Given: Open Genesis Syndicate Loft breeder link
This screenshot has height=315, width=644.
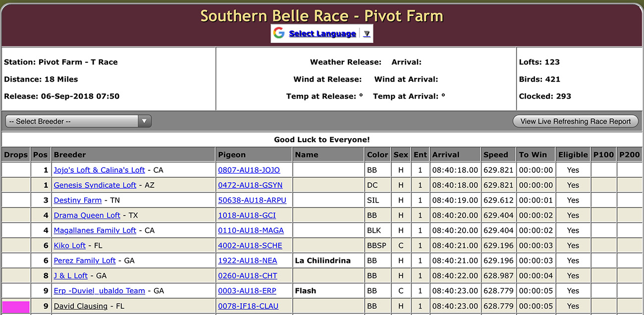Looking at the screenshot, I should click(95, 185).
